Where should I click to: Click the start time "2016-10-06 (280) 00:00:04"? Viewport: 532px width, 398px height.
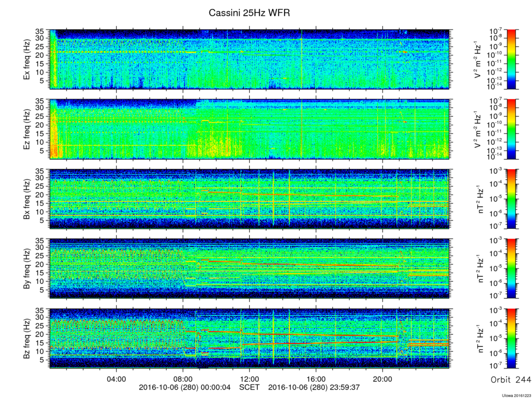tap(184, 387)
